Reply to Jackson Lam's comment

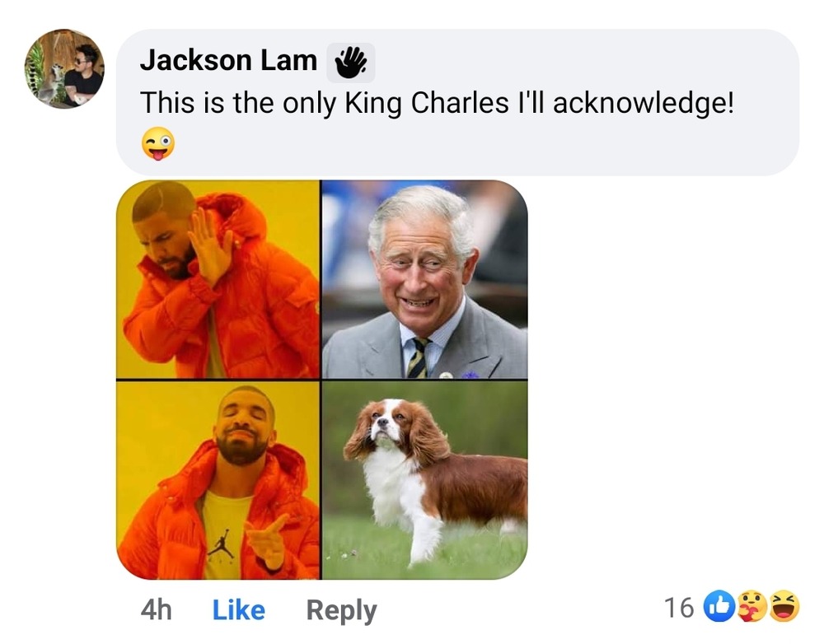(341, 610)
